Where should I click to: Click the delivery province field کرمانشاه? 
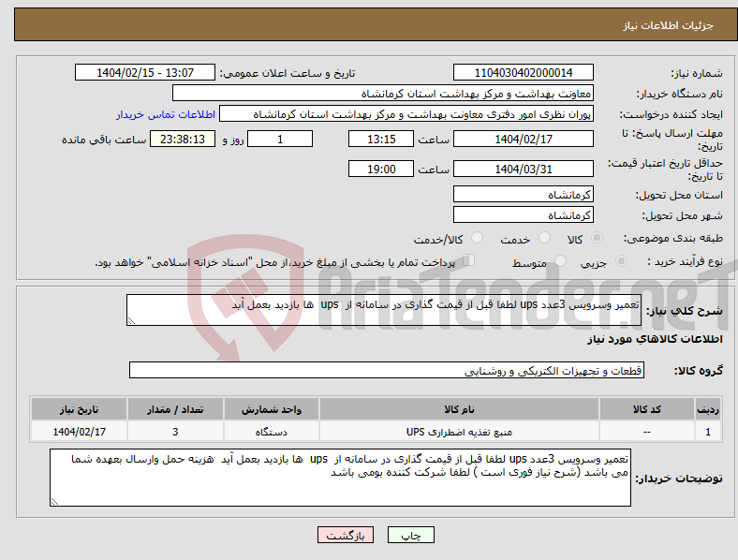(524, 194)
